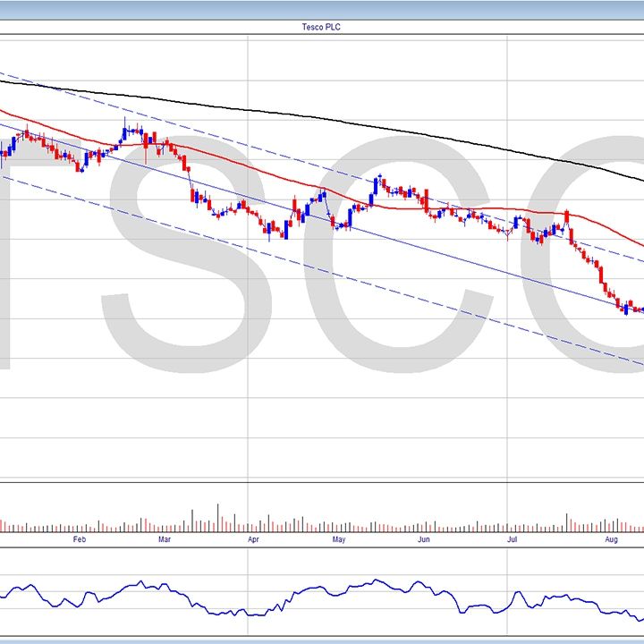Image resolution: width=644 pixels, height=644 pixels.
Task: Click the Mar label on time axis
Action: click(165, 540)
